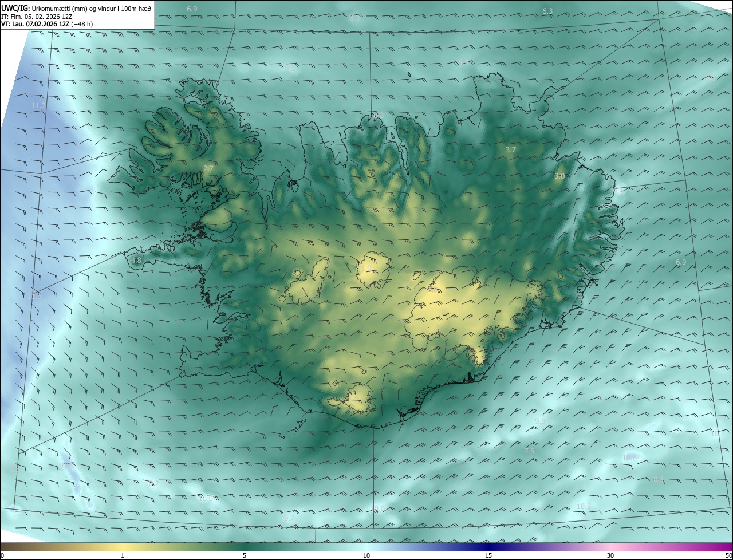Screen dimensions: 733x560
Task: Click the 30 tick on the color scale
Action: point(610,555)
